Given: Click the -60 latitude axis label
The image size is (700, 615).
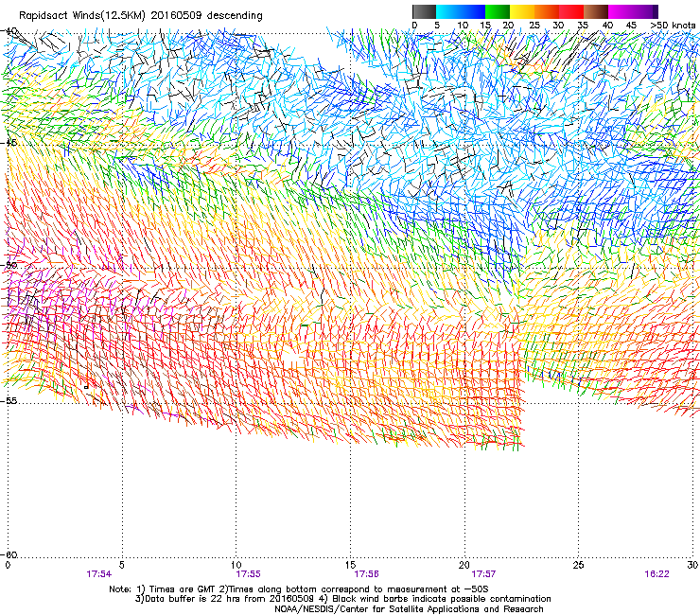Looking at the screenshot, I should tap(9, 554).
